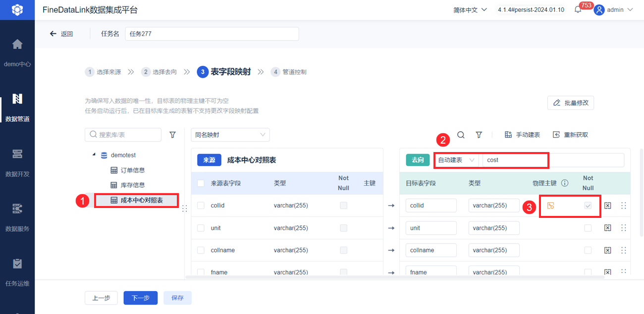Select 库存信息 table in tree
Viewport: 644px width, 314px height.
tap(128, 185)
